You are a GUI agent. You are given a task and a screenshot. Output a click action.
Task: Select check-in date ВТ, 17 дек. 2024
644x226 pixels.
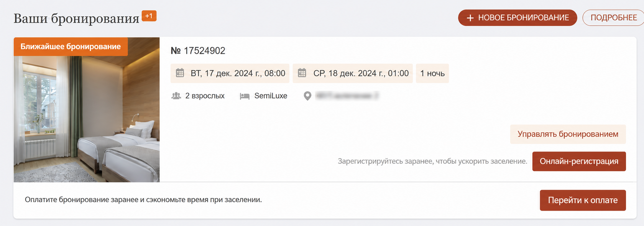[x=230, y=73]
